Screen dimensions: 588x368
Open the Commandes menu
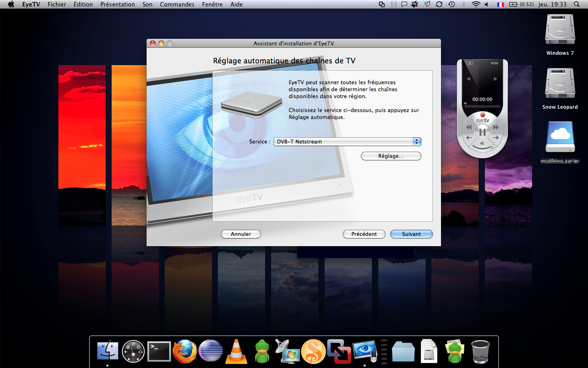pos(177,4)
